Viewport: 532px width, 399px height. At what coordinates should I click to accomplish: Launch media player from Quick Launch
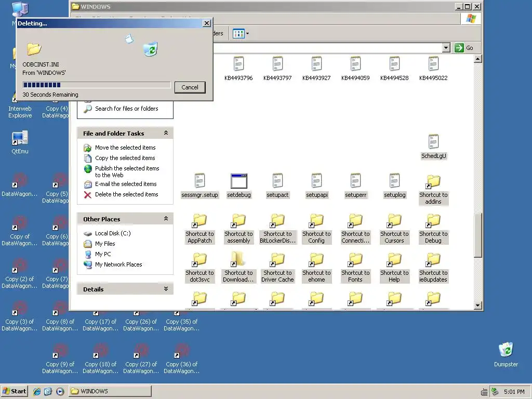pos(60,391)
